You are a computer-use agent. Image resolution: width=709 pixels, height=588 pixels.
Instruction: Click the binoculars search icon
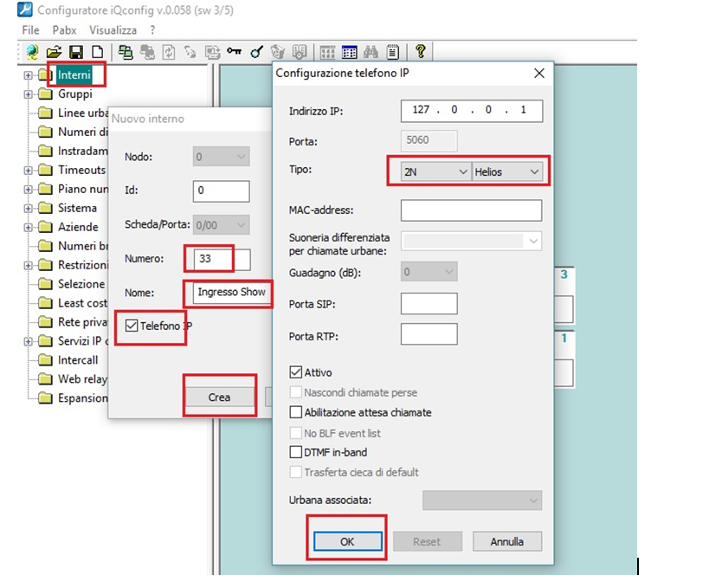click(x=371, y=52)
